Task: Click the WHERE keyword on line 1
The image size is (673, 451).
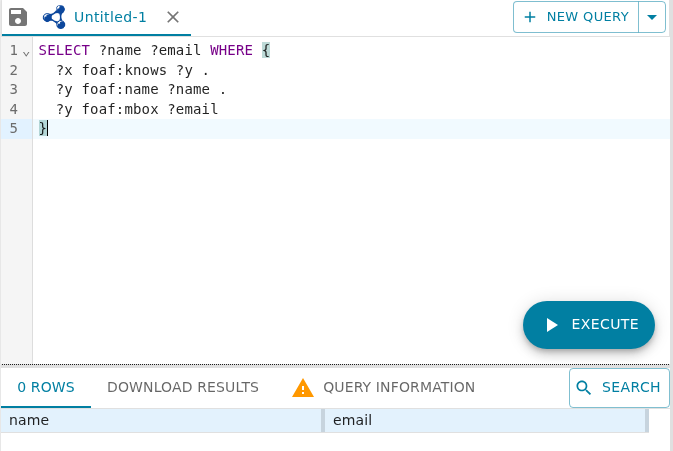Action: click(231, 50)
